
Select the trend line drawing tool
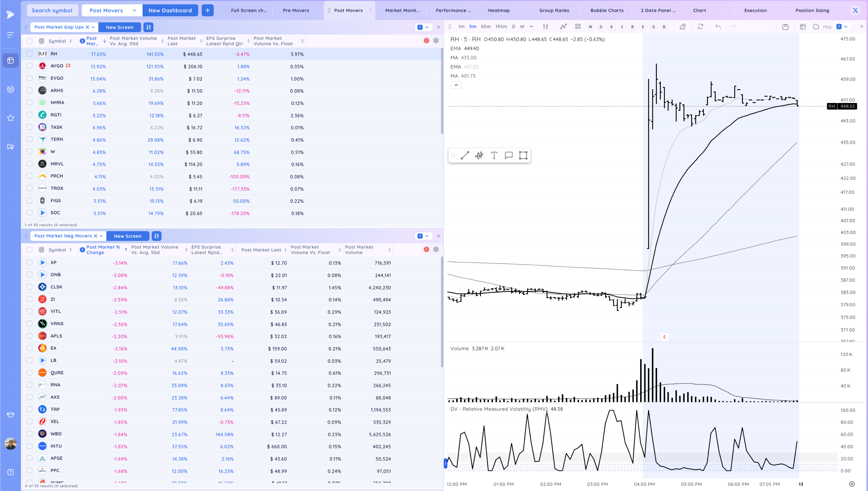point(465,155)
